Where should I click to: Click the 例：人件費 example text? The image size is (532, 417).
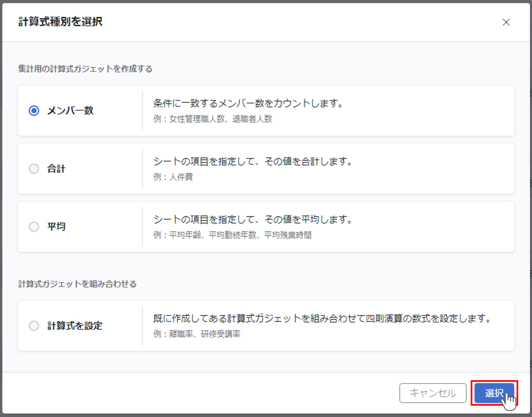tap(173, 177)
